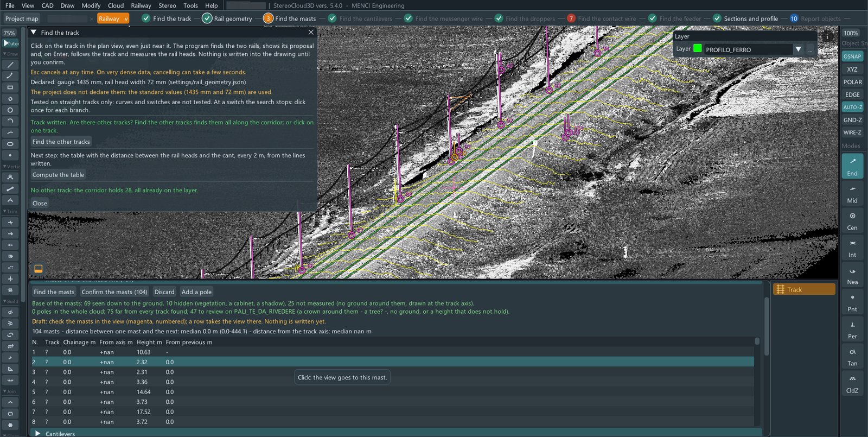
Task: Open the Railway menu
Action: coord(141,5)
